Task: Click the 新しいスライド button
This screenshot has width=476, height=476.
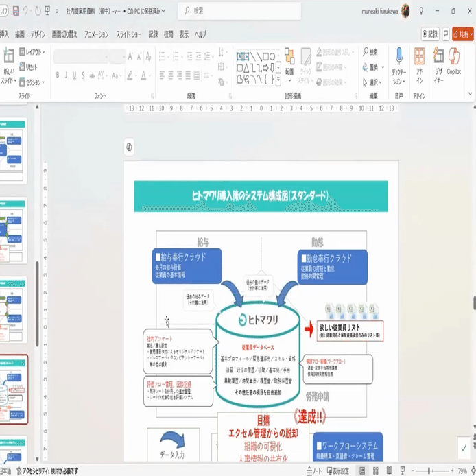Action: point(8,67)
